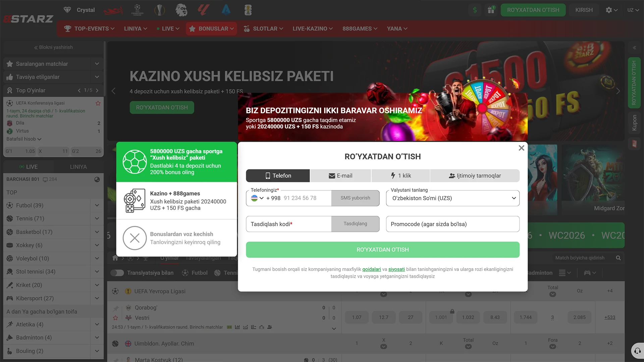Open the phone country code dropdown
644x362 pixels.
[x=257, y=198]
